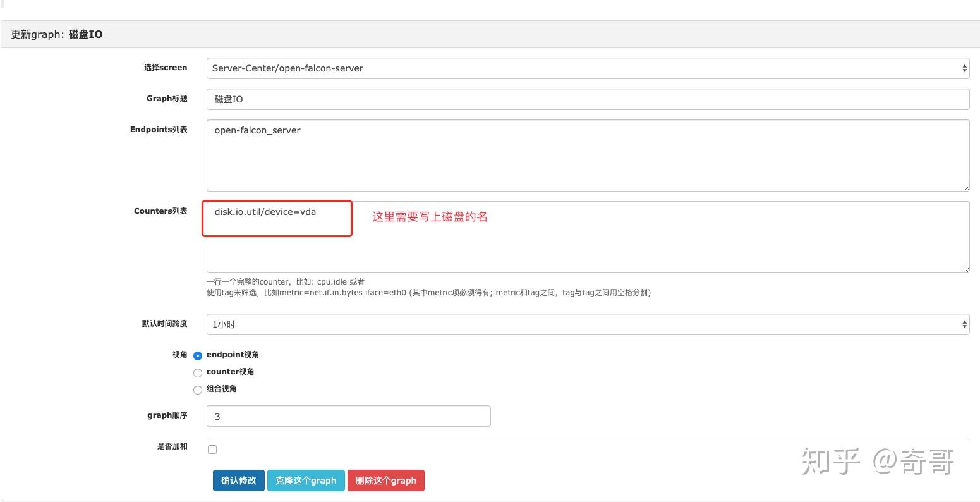Select the counter视角 radio button

tap(198, 372)
